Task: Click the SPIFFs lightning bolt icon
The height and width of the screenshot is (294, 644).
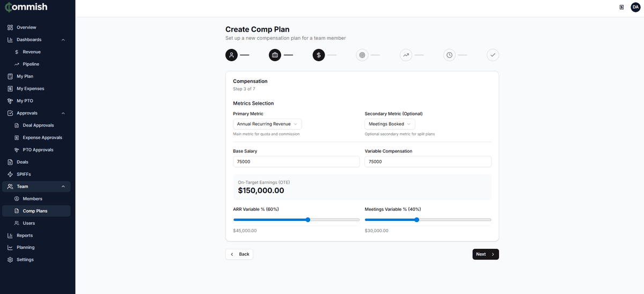Action: pyautogui.click(x=10, y=174)
